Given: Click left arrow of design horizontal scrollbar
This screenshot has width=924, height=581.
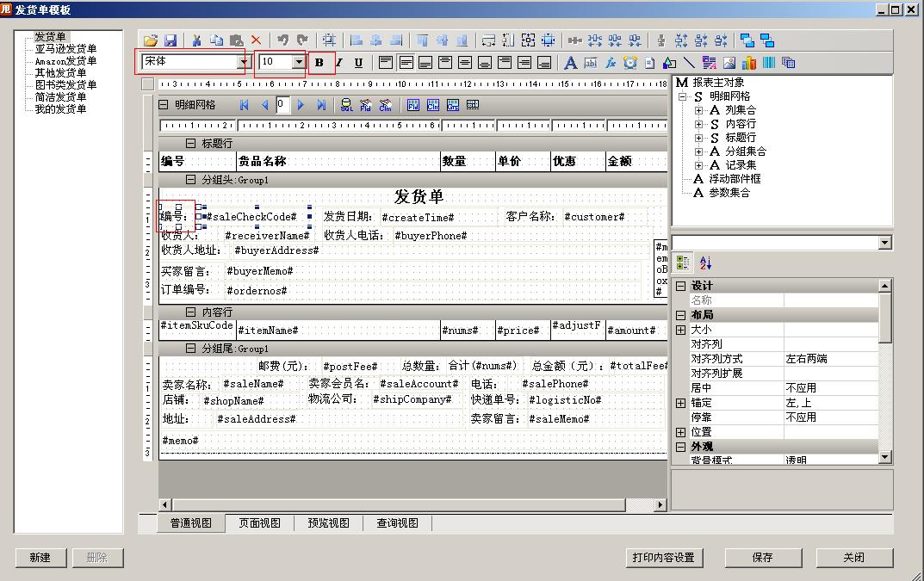Looking at the screenshot, I should pos(165,505).
